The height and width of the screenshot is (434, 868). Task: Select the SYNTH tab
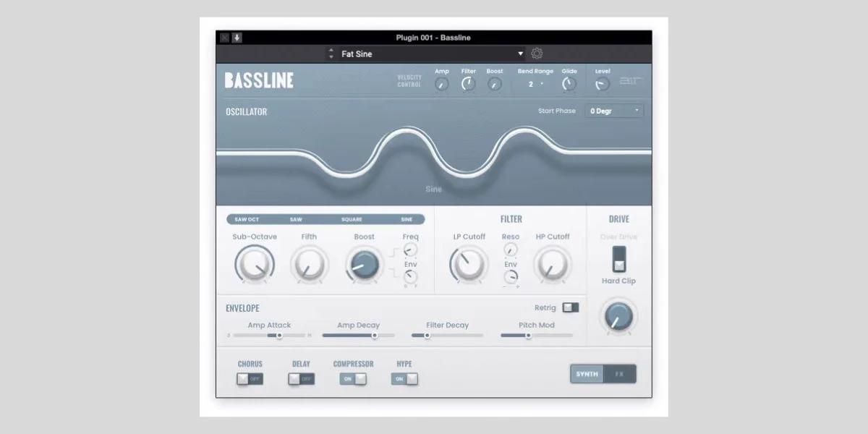[587, 374]
